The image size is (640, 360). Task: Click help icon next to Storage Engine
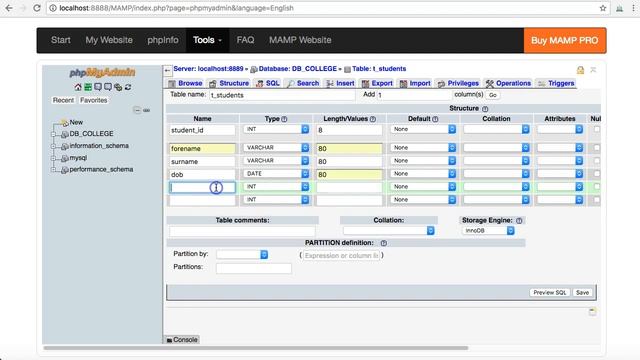point(519,221)
